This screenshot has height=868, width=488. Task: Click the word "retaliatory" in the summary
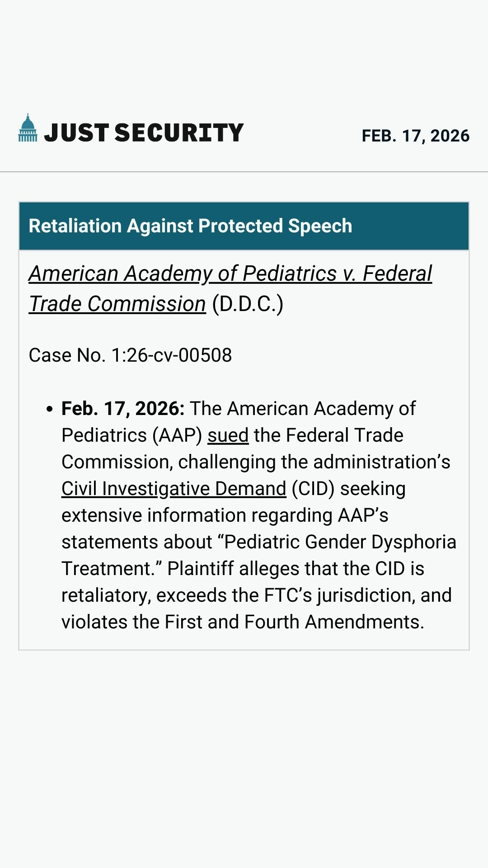coord(106,595)
